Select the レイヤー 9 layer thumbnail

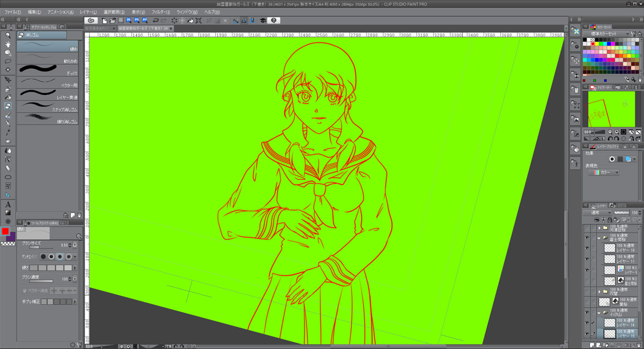(x=609, y=270)
